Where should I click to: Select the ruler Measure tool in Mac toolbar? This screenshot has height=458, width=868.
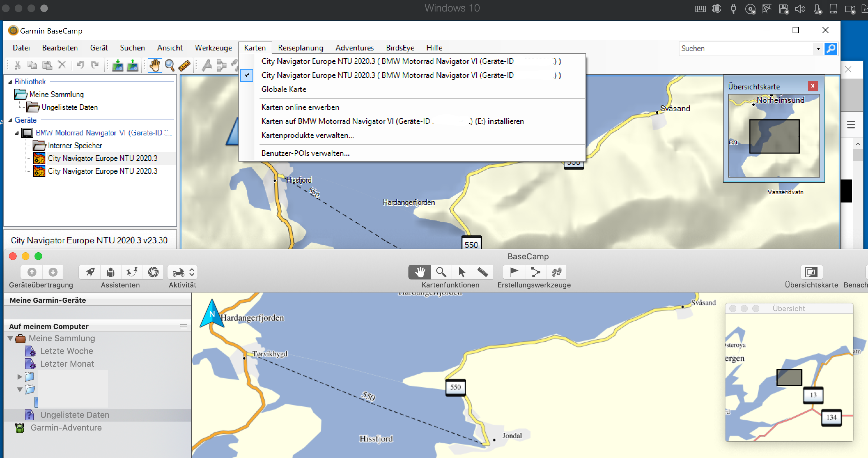pos(483,272)
